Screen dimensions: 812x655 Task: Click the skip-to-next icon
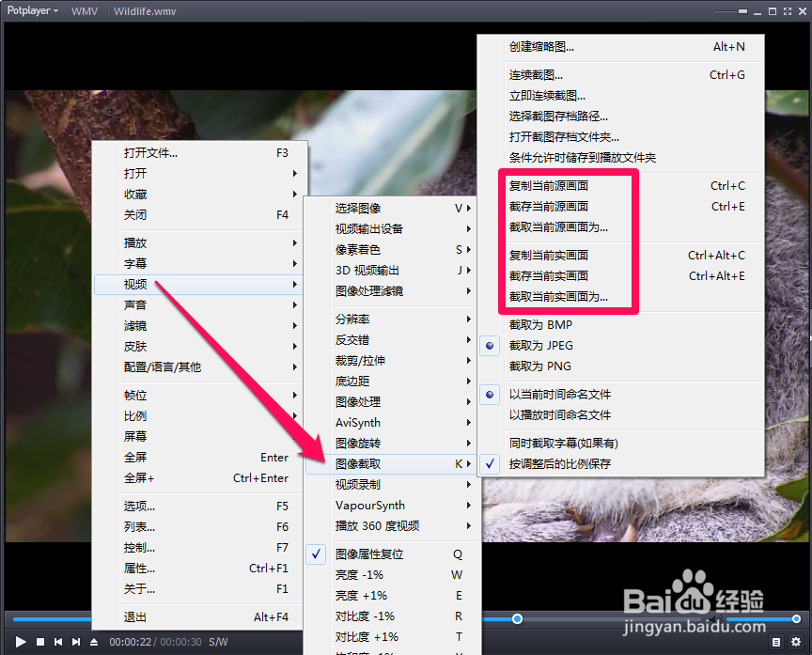(x=75, y=642)
